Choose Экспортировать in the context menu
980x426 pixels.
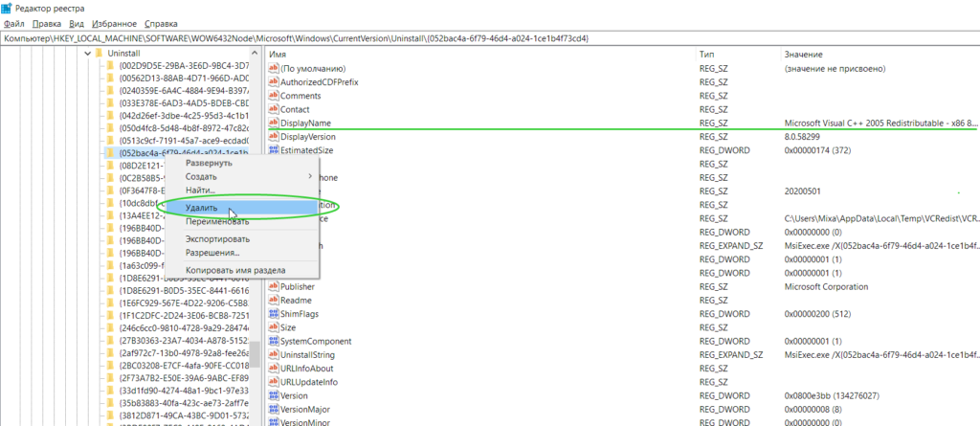pos(217,238)
